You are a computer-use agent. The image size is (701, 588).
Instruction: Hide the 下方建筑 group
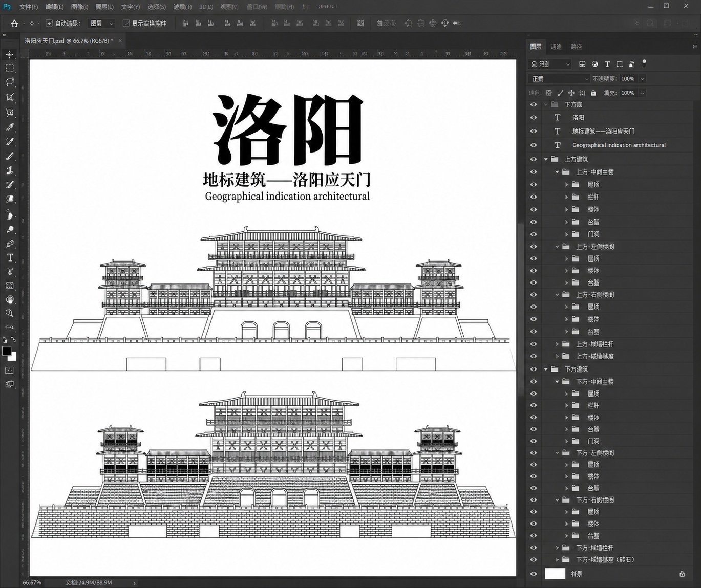[534, 369]
